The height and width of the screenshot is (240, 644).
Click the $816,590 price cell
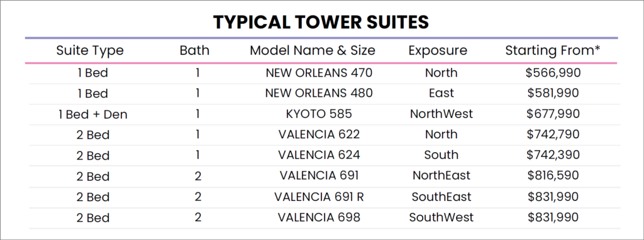553,175
